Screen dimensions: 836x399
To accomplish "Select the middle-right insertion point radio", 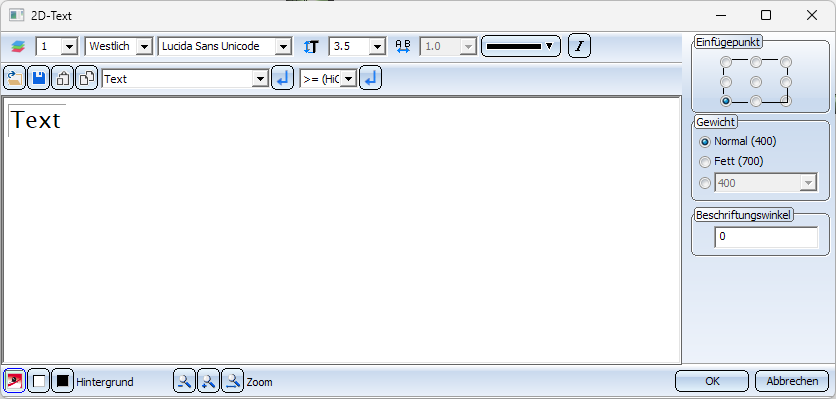I will [786, 82].
